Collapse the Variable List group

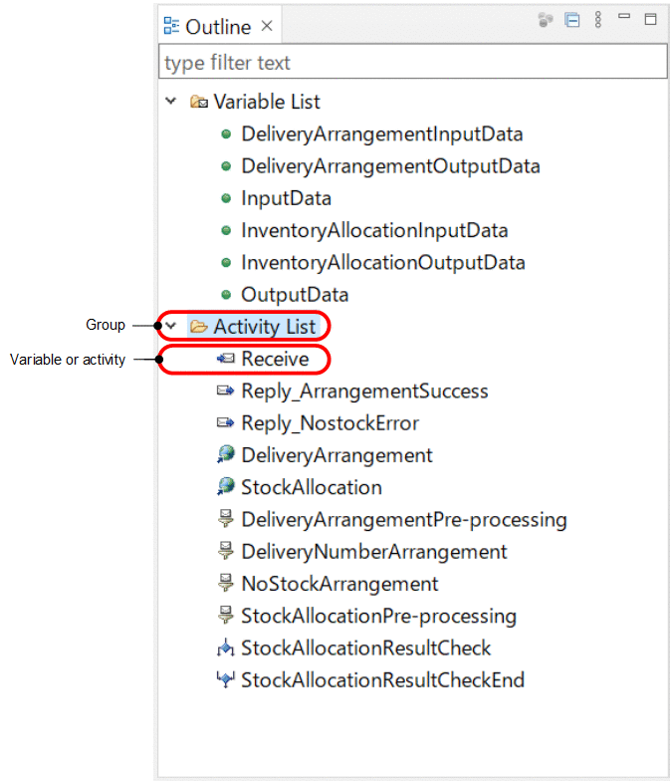171,102
